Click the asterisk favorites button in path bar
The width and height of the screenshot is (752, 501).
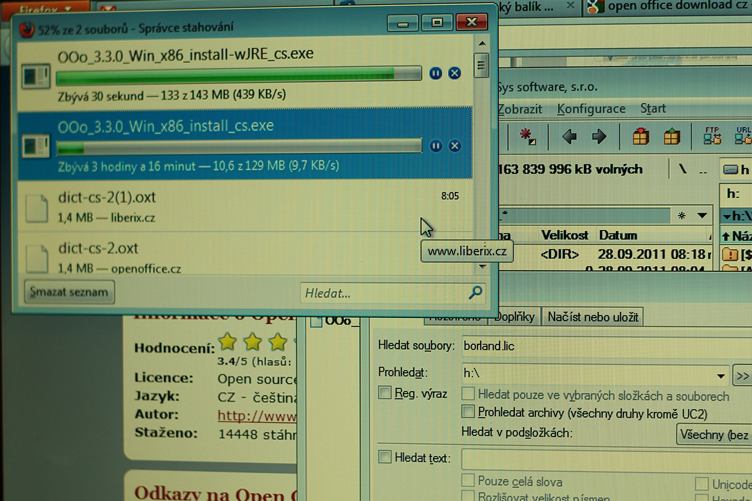point(682,216)
